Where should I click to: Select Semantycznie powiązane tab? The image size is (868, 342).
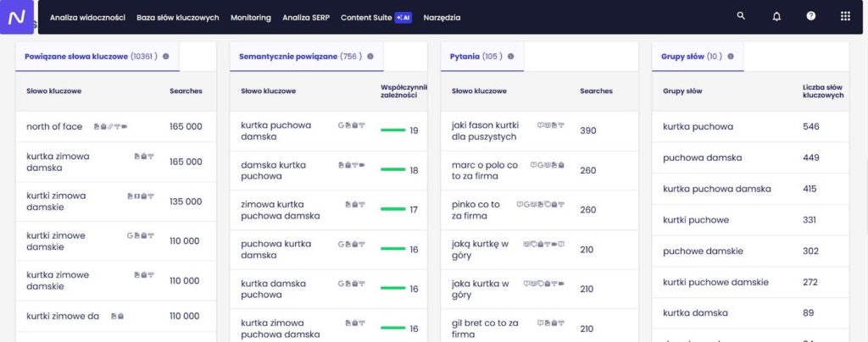(307, 57)
